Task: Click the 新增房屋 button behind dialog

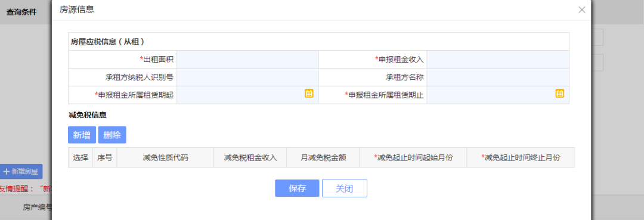Action: click(21, 172)
